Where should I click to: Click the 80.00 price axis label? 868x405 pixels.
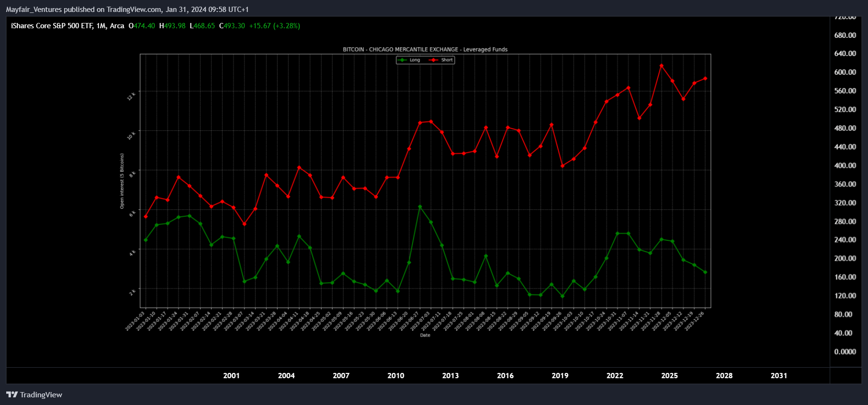(843, 314)
